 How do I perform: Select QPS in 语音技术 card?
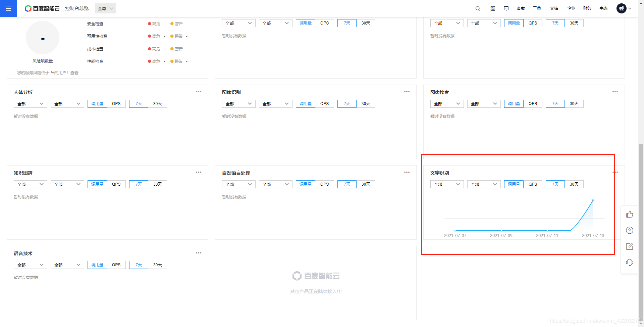(116, 265)
